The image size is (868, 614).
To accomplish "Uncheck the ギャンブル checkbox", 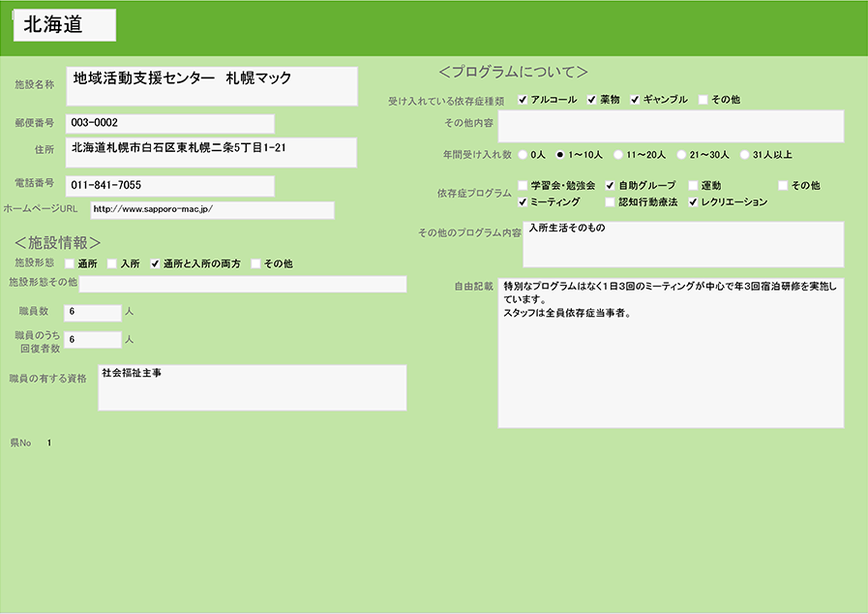I will pyautogui.click(x=636, y=100).
